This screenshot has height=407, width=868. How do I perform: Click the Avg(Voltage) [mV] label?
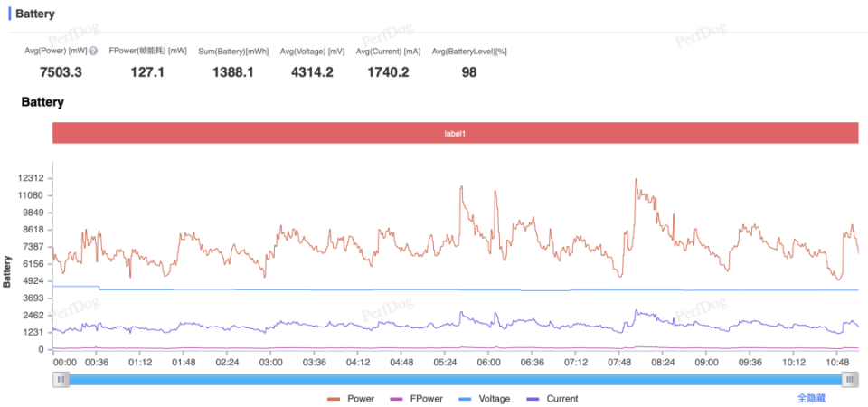pos(312,51)
